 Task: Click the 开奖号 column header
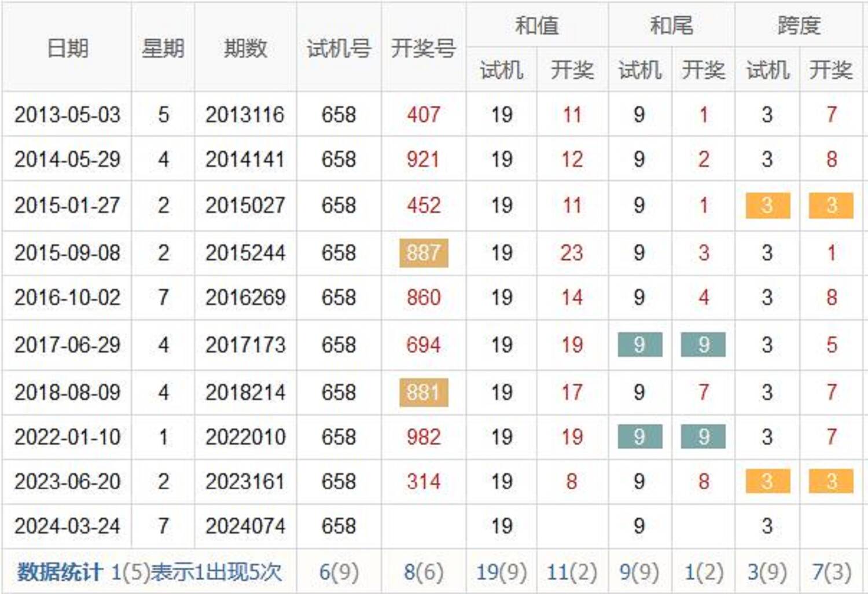tap(423, 48)
